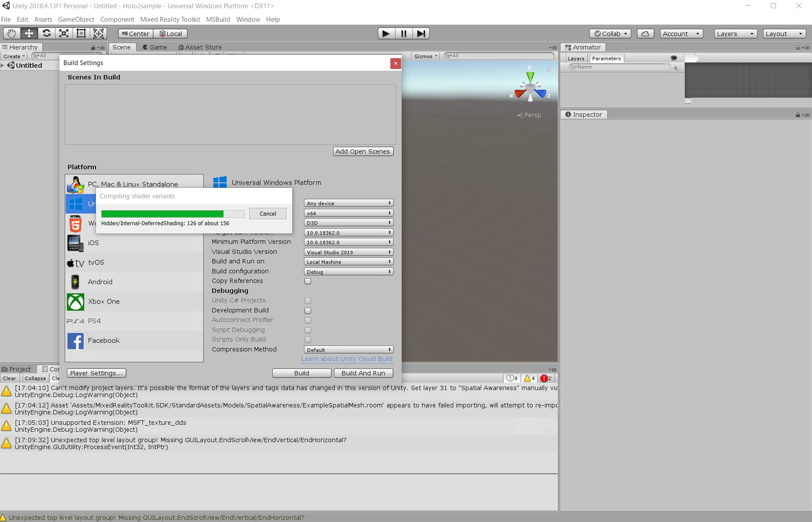Switch to Animator Parameters tab

606,59
